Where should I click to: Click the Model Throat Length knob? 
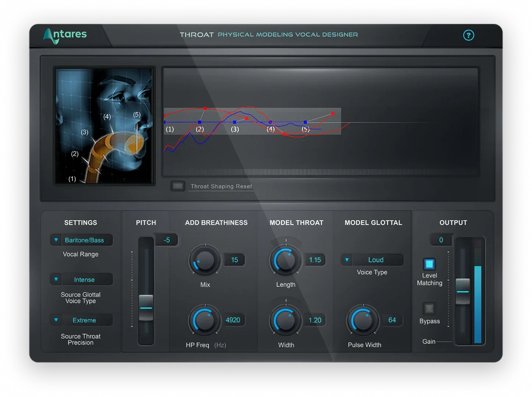coord(286,260)
